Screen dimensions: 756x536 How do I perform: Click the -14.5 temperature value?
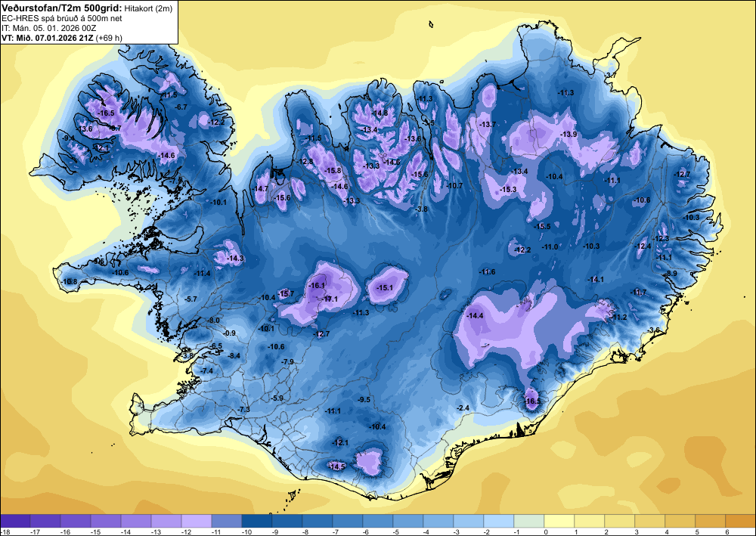click(337, 466)
